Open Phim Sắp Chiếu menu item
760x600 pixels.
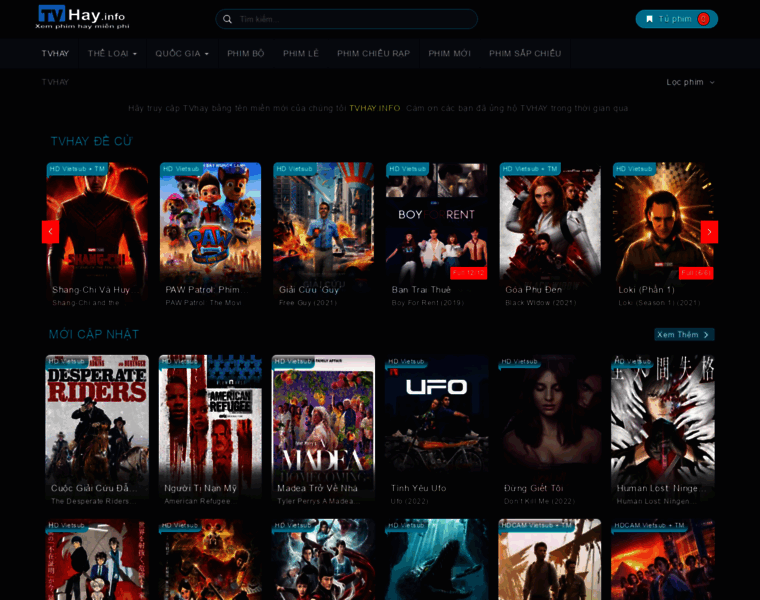[525, 54]
